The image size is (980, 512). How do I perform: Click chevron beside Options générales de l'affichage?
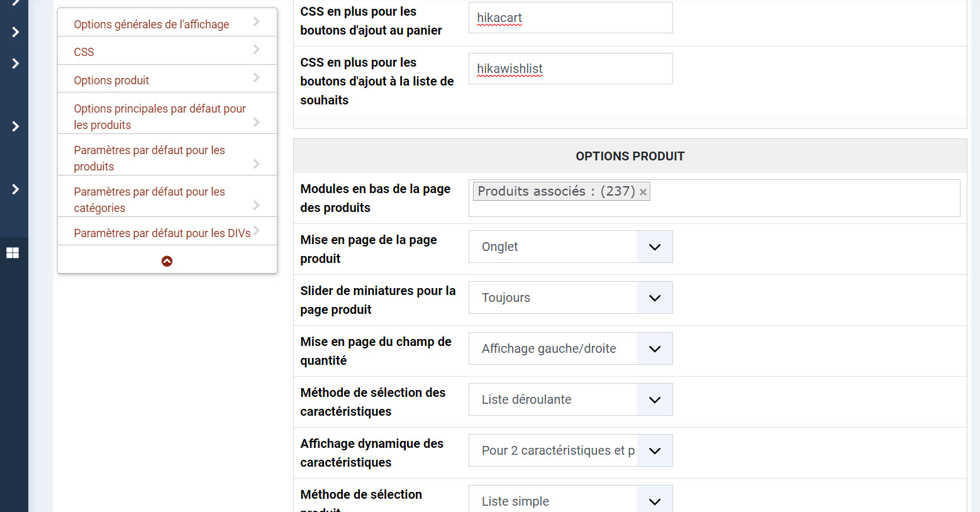tap(256, 22)
